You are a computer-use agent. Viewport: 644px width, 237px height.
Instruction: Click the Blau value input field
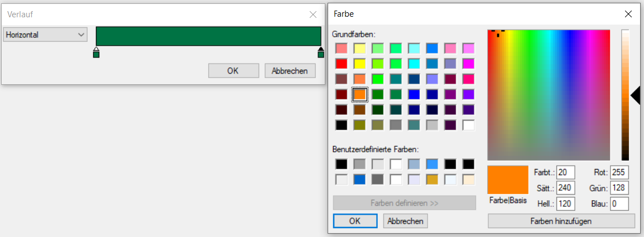(619, 204)
